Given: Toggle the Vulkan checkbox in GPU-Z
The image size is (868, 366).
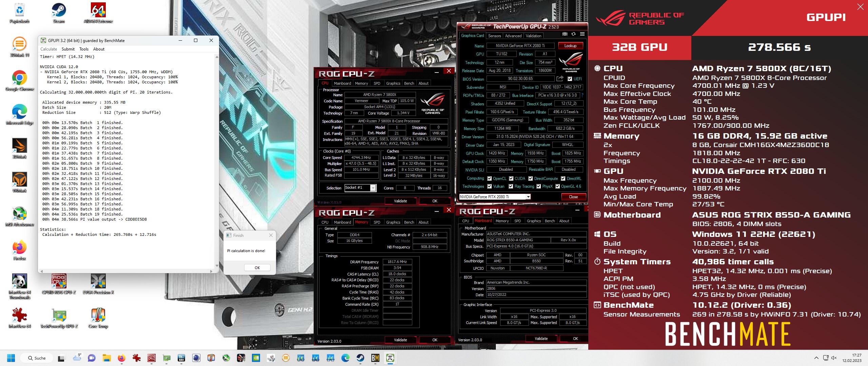Looking at the screenshot, I should tap(489, 186).
